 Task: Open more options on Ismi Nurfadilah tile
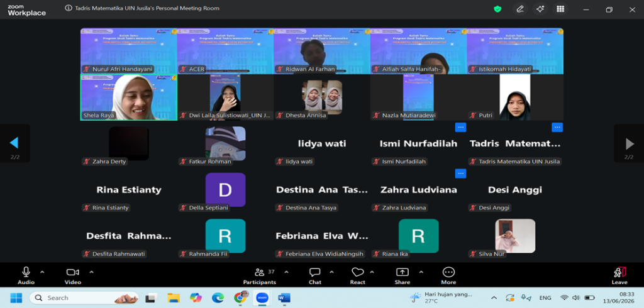(460, 128)
